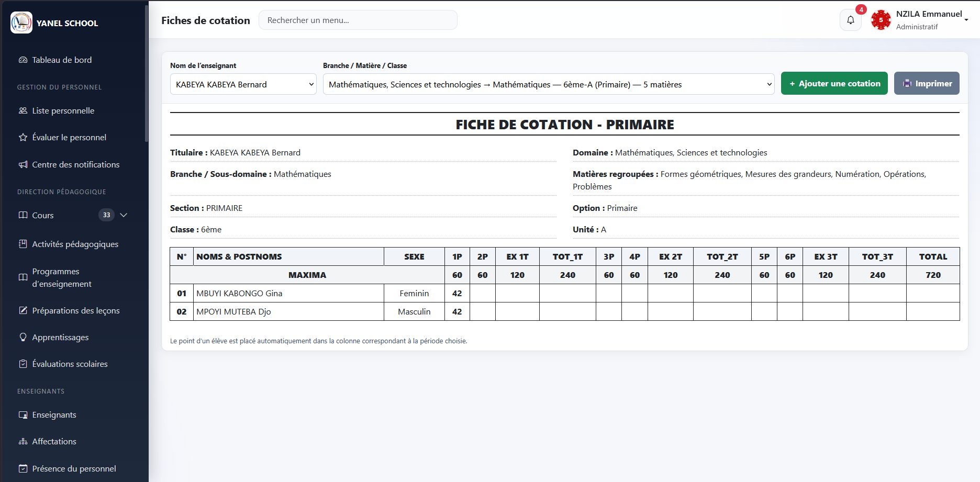Click the Présence du personnel calendar icon
This screenshot has height=482, width=980.
tap(23, 468)
